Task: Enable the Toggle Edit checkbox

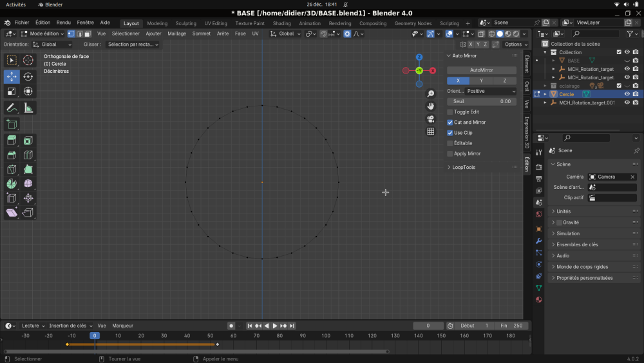Action: [x=450, y=112]
